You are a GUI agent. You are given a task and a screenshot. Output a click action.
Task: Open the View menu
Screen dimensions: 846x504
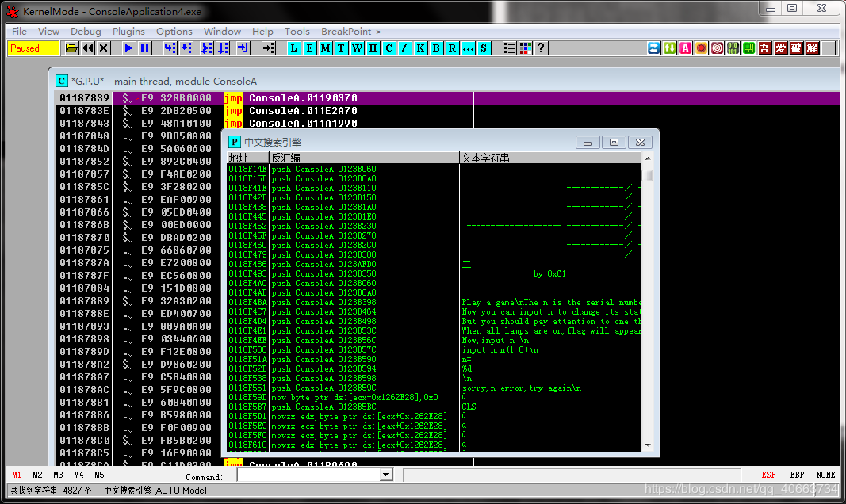[x=48, y=31]
